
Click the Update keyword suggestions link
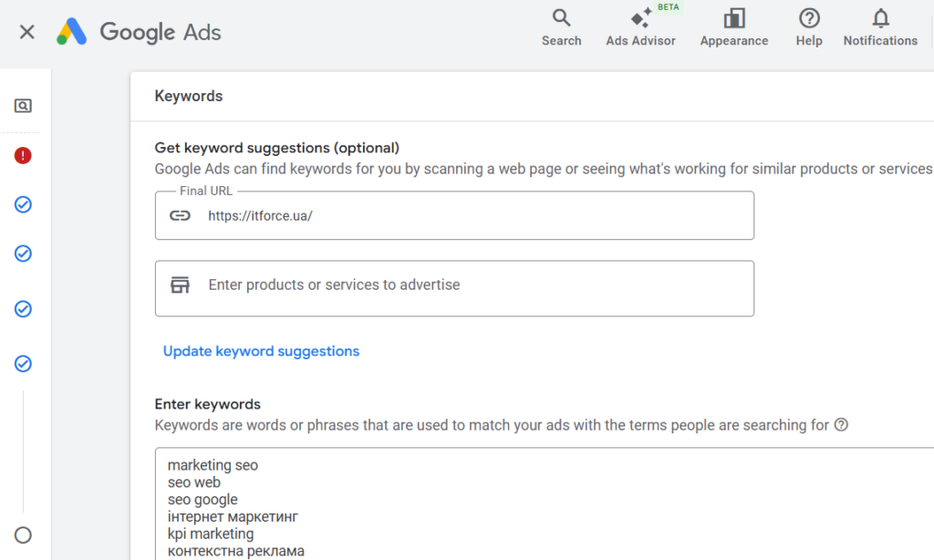click(261, 351)
